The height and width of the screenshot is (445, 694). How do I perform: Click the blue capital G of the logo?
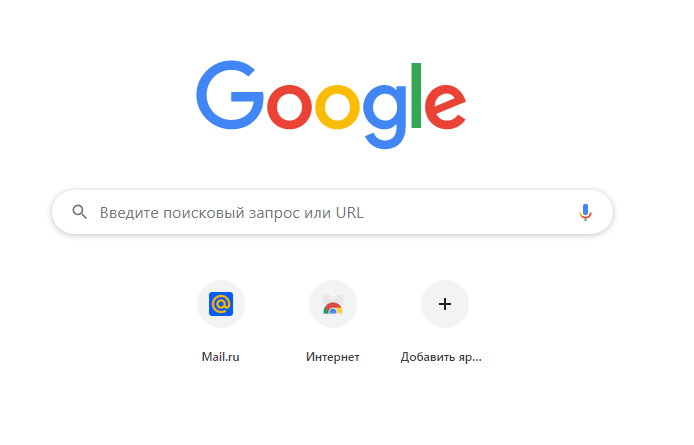(229, 95)
